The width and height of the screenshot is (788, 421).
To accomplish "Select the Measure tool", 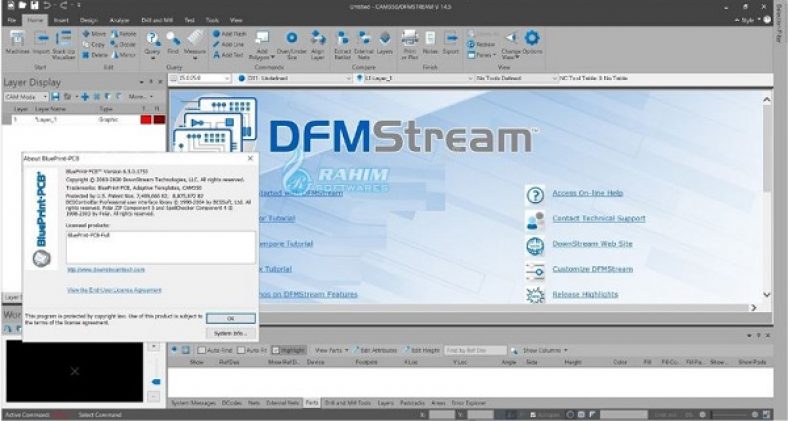I will pos(195,44).
